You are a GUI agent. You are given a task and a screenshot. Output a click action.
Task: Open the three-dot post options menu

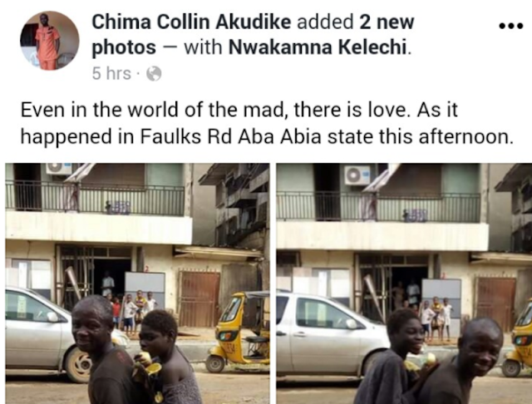pyautogui.click(x=511, y=26)
